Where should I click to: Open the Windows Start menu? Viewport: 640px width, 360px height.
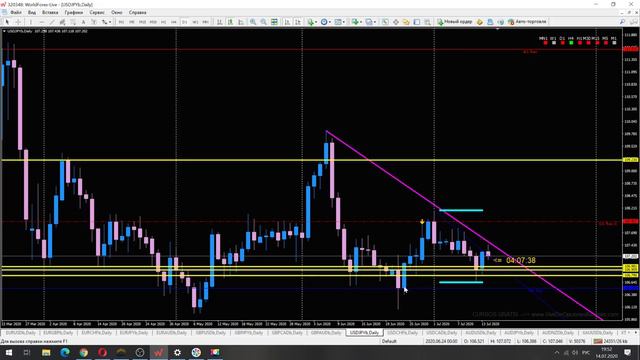[x=8, y=352]
